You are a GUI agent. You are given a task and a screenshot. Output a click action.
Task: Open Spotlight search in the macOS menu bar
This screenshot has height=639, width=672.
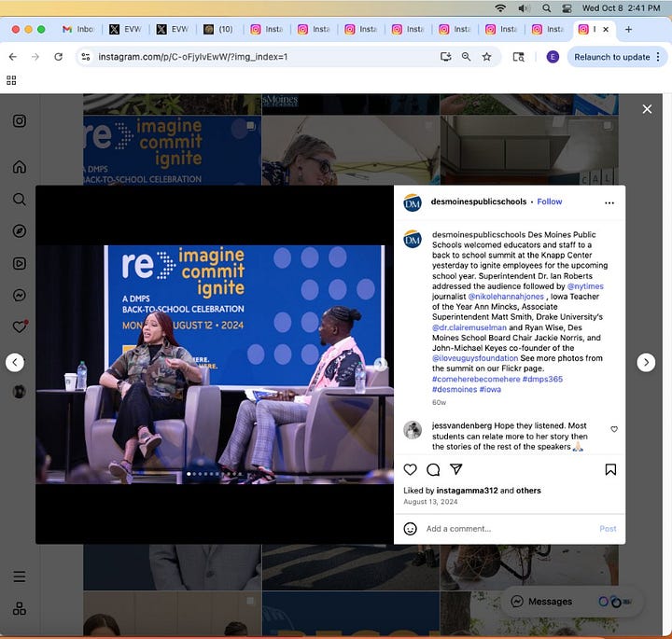[546, 8]
